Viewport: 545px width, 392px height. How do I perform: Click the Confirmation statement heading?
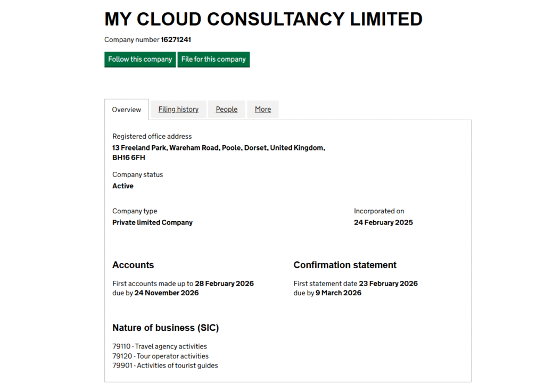coord(345,265)
